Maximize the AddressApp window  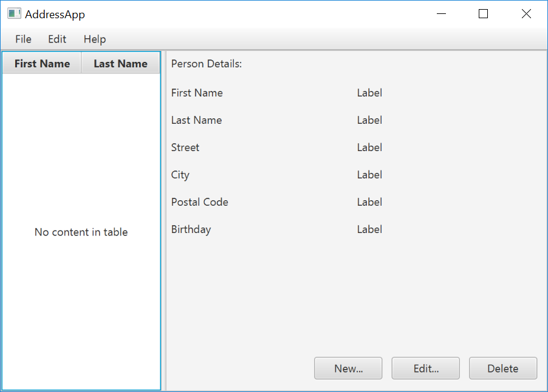tap(484, 14)
